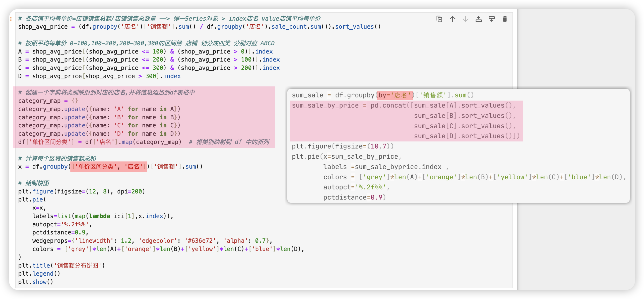Move the cell up with the arrow icon

pos(452,19)
